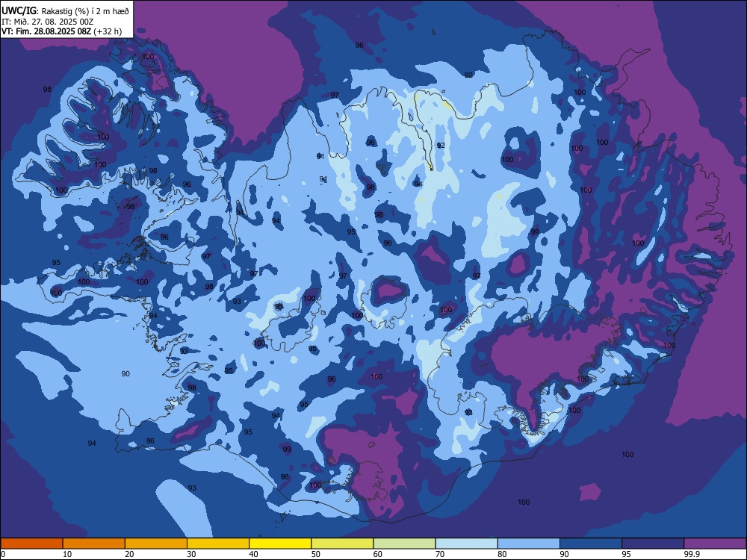Click the legend label '10'
This screenshot has width=747, height=560.
point(67,554)
